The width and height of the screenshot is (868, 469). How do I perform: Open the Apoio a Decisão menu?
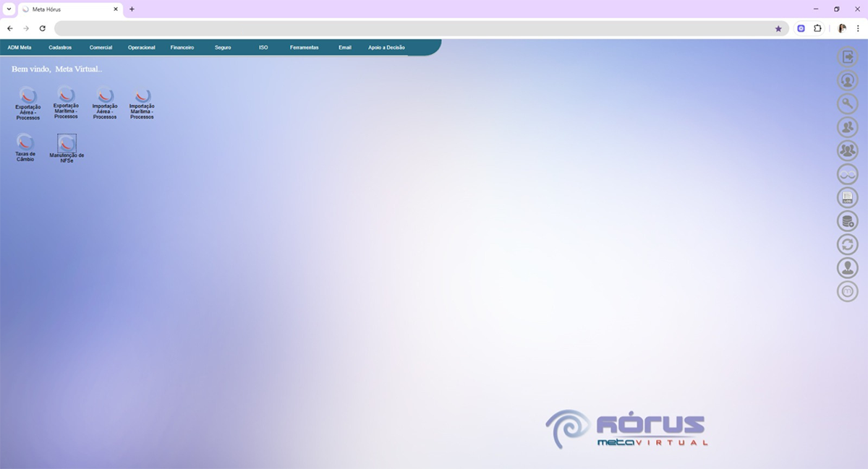coord(386,48)
